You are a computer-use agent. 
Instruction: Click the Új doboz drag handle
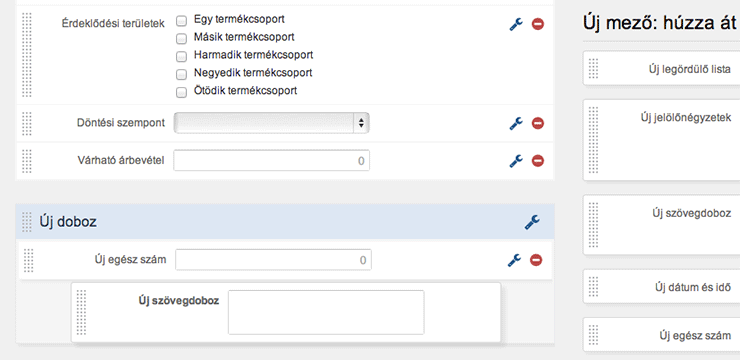27,221
